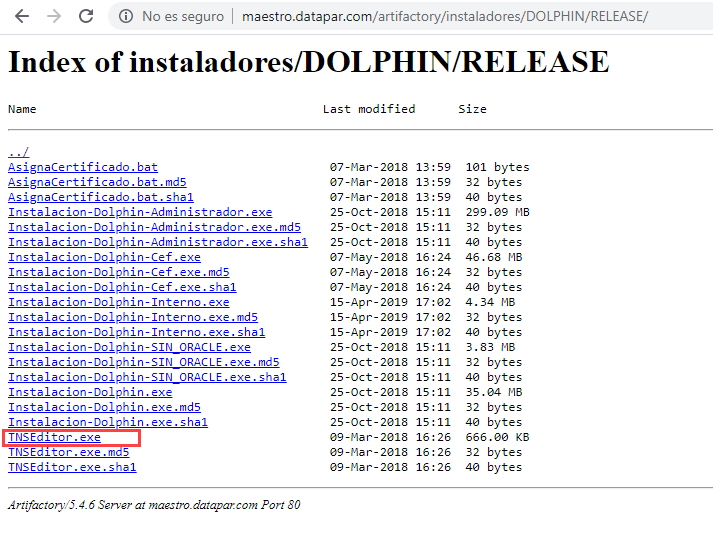Open Instalacion-Dolphin-Interno.exe.md5 link

133,317
